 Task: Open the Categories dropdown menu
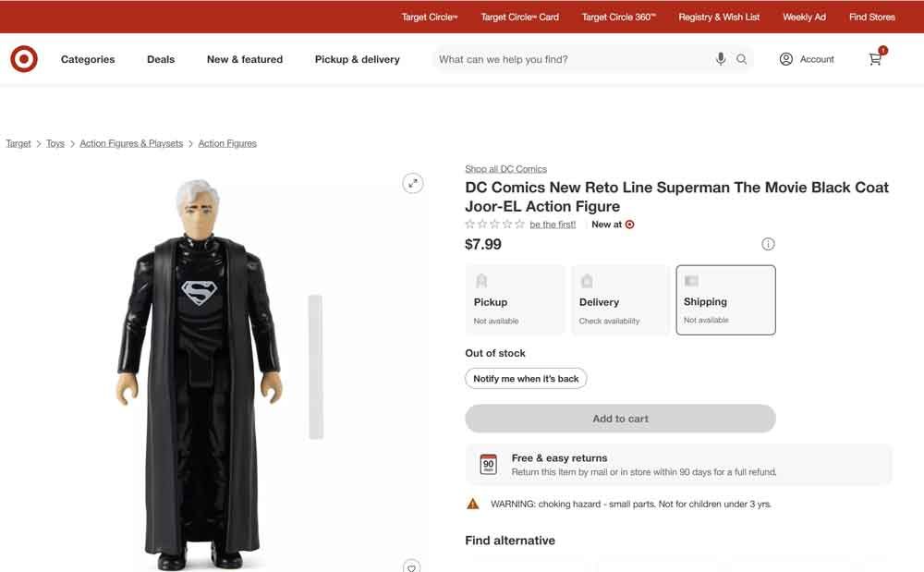pyautogui.click(x=88, y=59)
